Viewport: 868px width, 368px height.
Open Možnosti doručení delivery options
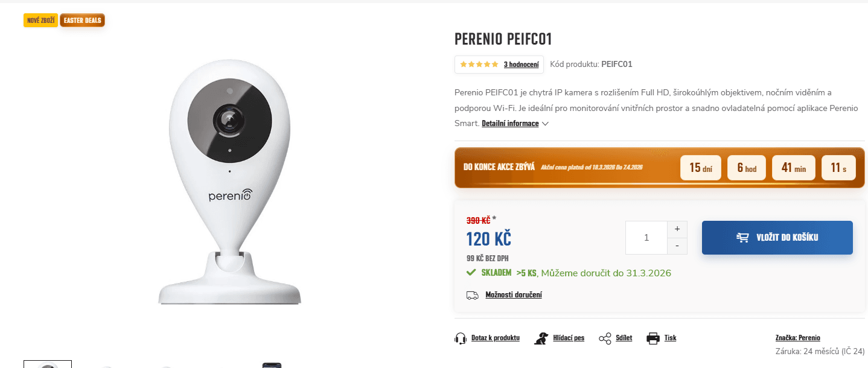tap(514, 294)
